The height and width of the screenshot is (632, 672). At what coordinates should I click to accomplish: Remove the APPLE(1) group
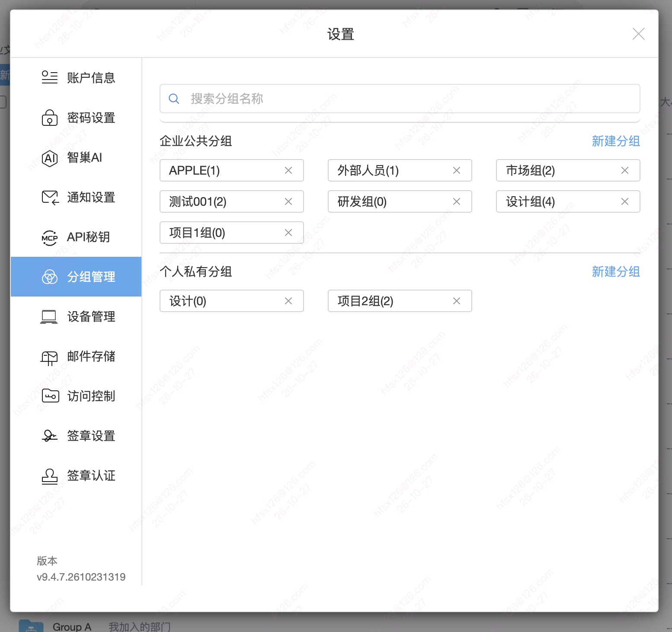[288, 170]
